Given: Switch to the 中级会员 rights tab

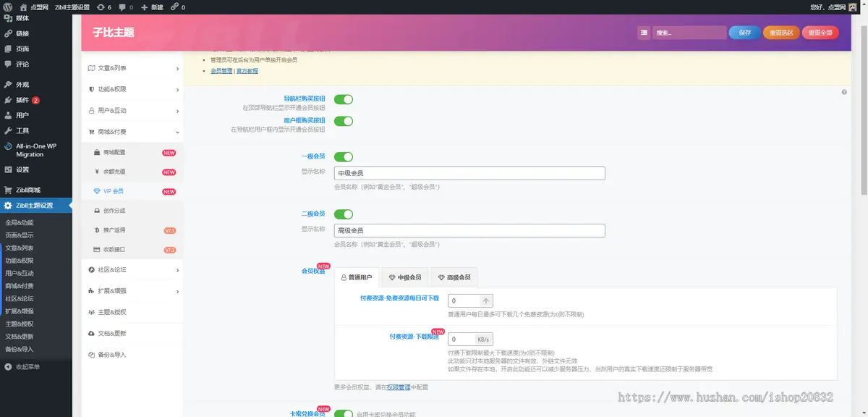Looking at the screenshot, I should pyautogui.click(x=405, y=277).
